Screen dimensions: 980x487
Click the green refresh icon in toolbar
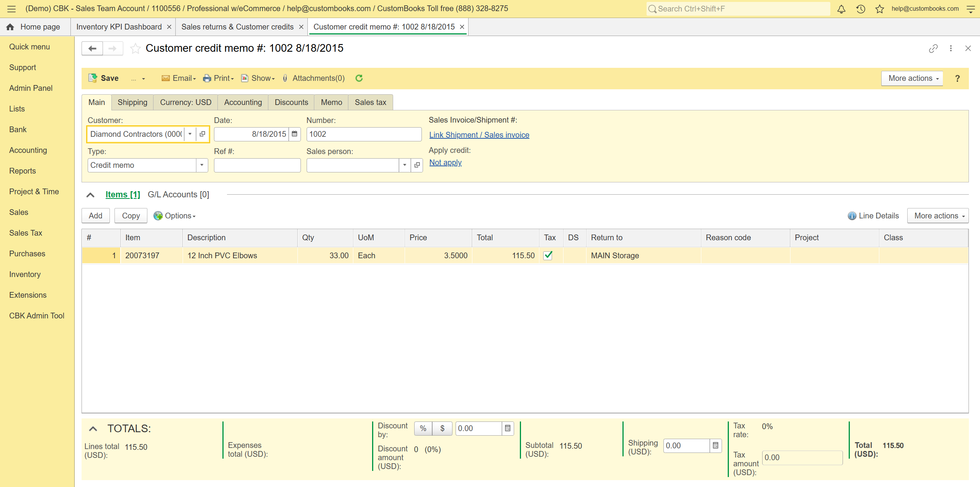pyautogui.click(x=359, y=78)
